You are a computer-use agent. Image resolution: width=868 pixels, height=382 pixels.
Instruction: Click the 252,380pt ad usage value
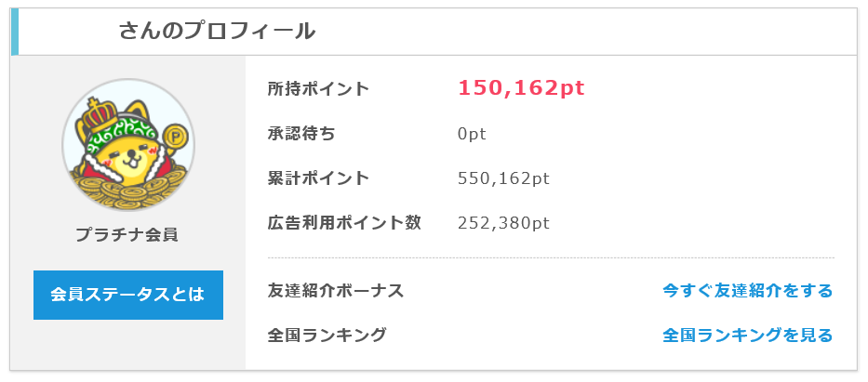point(503,223)
